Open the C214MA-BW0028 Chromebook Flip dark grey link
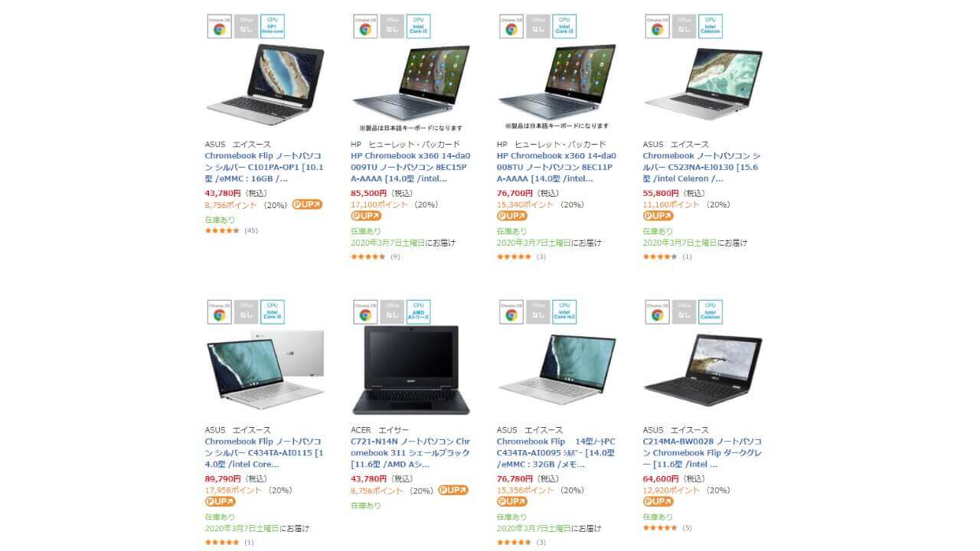Screen dimensions: 980x551 [x=702, y=453]
